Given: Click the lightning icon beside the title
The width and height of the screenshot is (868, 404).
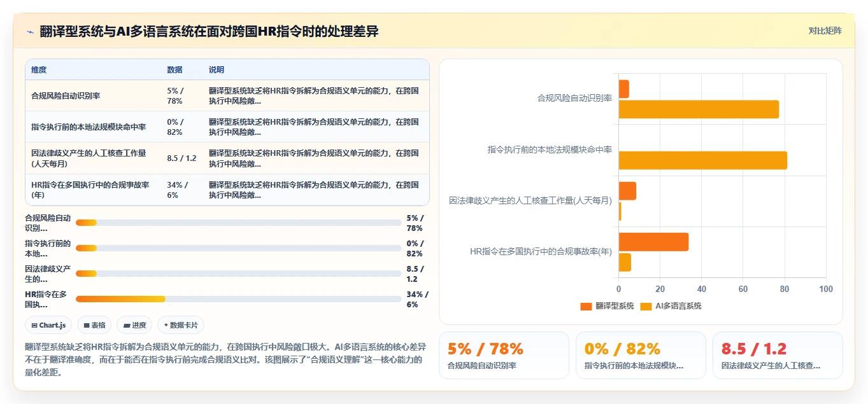Looking at the screenshot, I should pyautogui.click(x=30, y=31).
